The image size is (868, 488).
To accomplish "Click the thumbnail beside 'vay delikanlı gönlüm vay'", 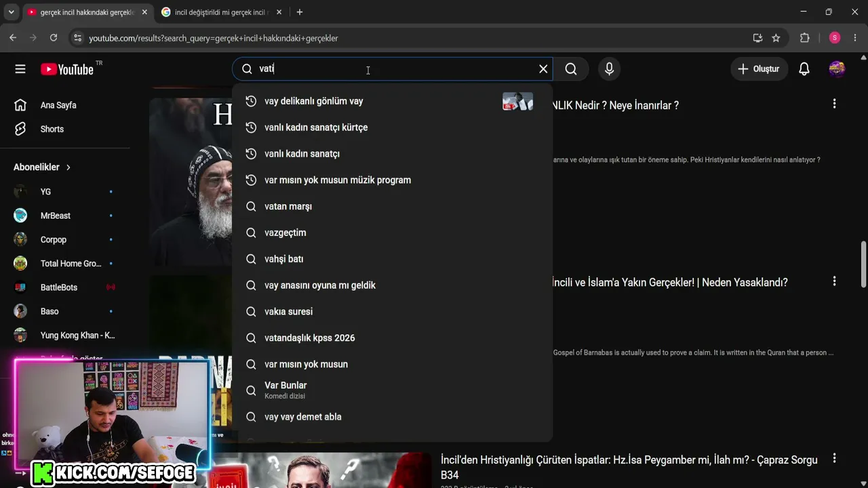I will coord(517,101).
